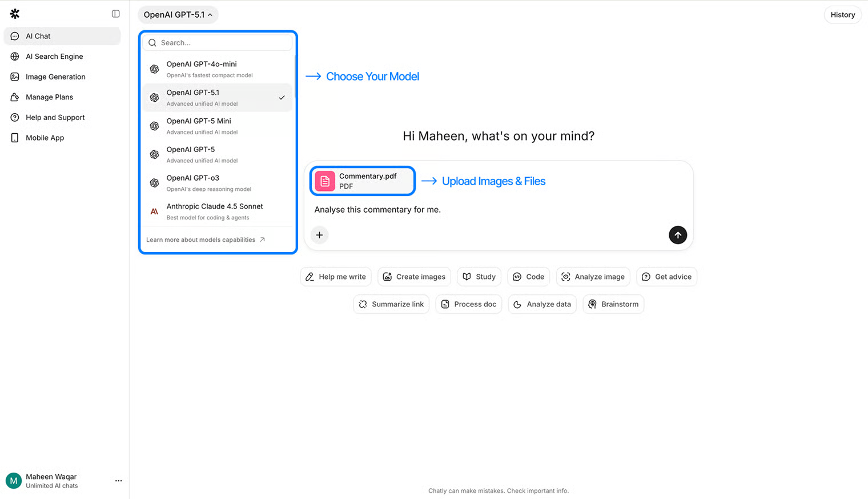
Task: Choose Anthropic Claude 4.5 Sonnet model
Action: [x=217, y=211]
